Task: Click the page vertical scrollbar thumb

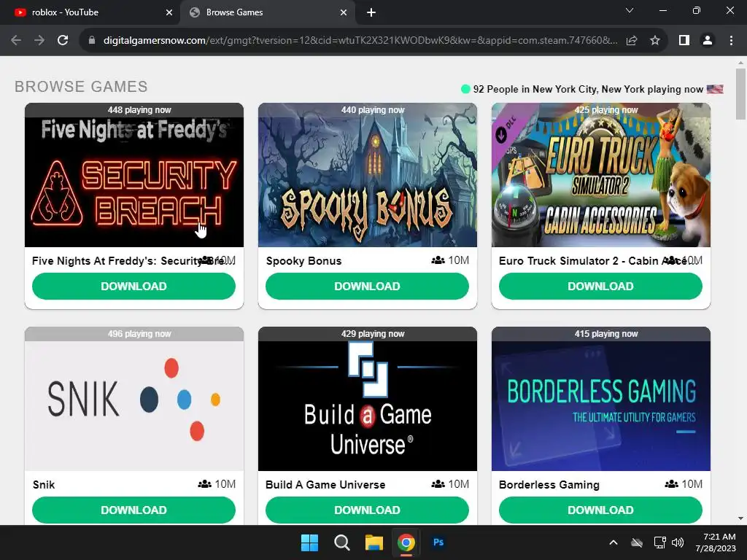Action: [x=740, y=94]
